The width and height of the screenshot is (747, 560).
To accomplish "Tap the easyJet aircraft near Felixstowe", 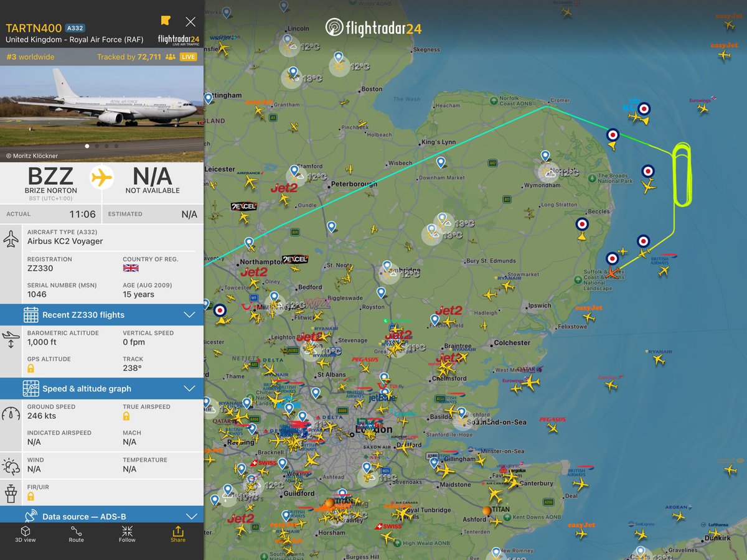I will point(588,317).
